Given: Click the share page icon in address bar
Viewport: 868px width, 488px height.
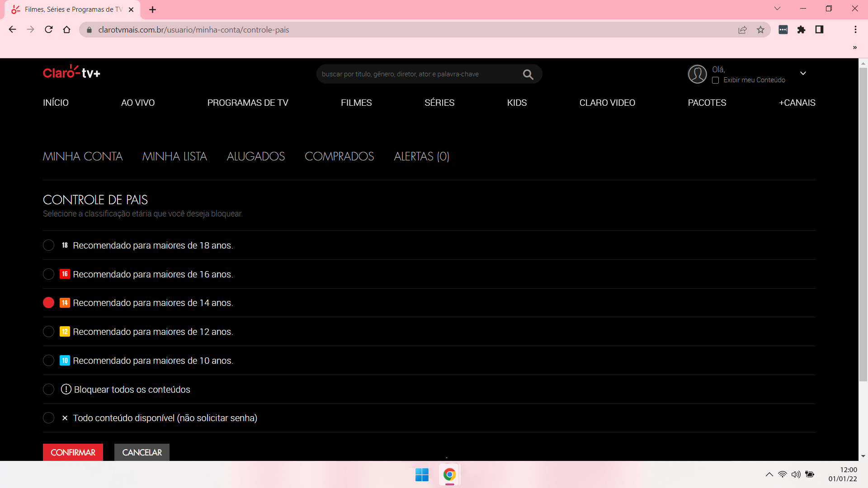Looking at the screenshot, I should 742,30.
